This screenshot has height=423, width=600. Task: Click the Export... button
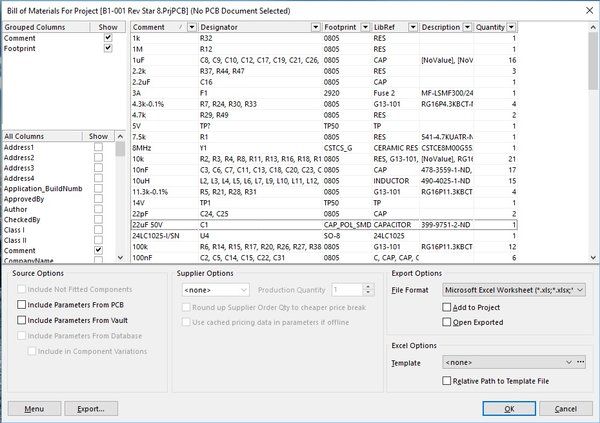tap(91, 408)
